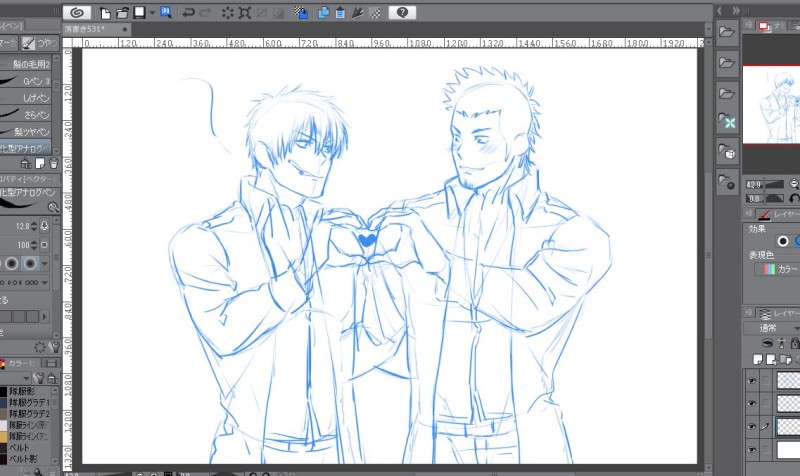Click the magnifier icon on brush stroke preview
Screen dimensions: 800x476
point(53,207)
